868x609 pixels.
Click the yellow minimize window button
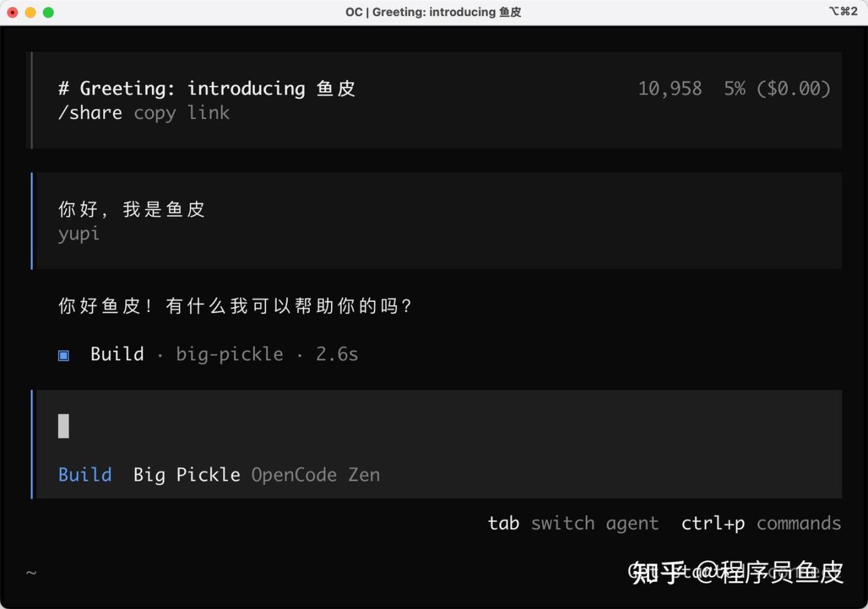click(x=31, y=12)
